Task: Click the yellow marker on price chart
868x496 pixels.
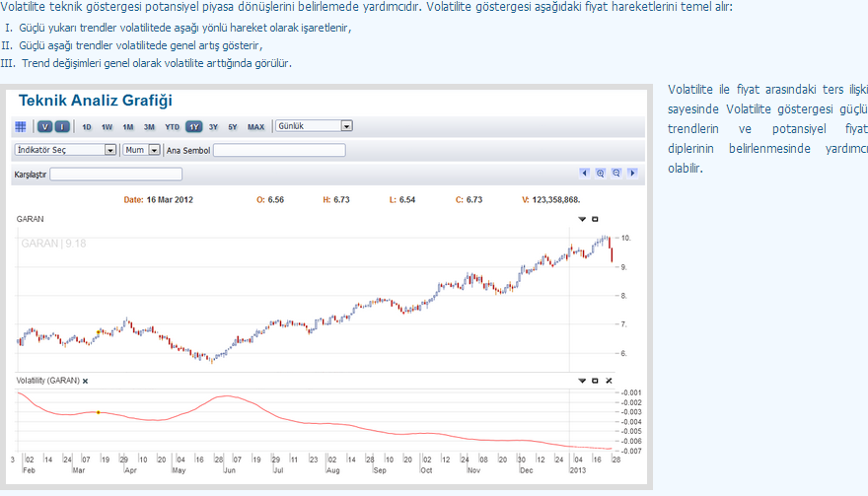Action: 99,332
